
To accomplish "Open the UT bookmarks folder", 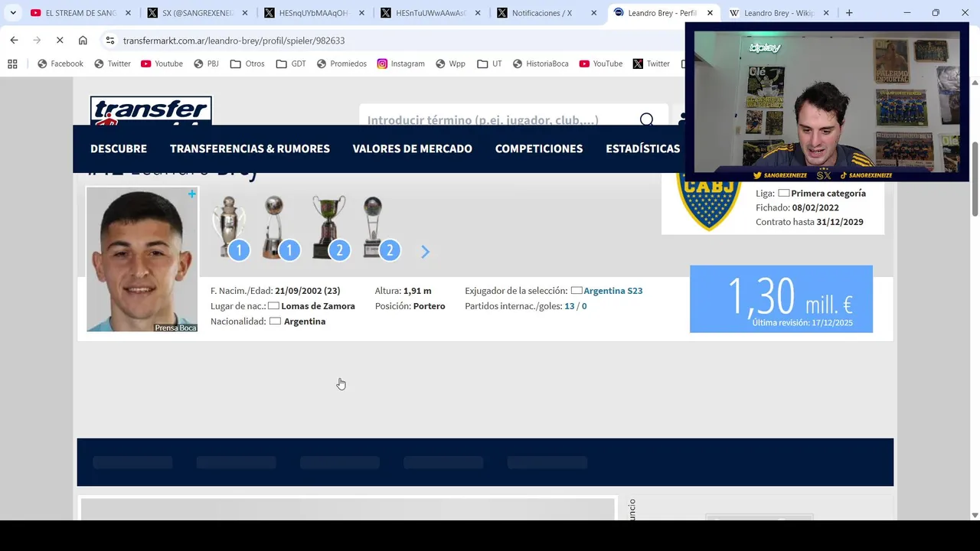I will pos(489,64).
